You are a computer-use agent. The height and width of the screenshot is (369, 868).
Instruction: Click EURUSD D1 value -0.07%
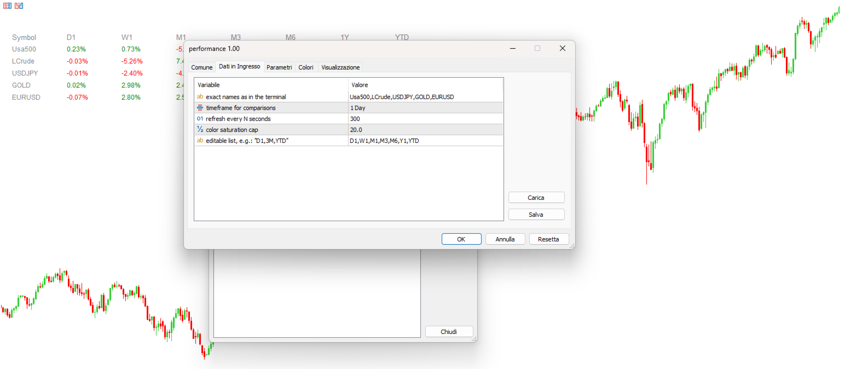click(77, 97)
